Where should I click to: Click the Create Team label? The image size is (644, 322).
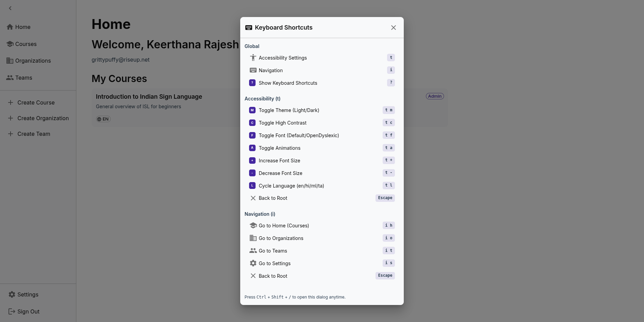click(x=34, y=134)
